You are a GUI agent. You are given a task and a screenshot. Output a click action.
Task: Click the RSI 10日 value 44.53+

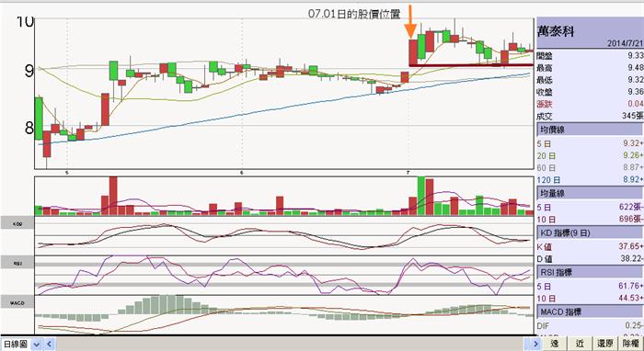click(631, 299)
